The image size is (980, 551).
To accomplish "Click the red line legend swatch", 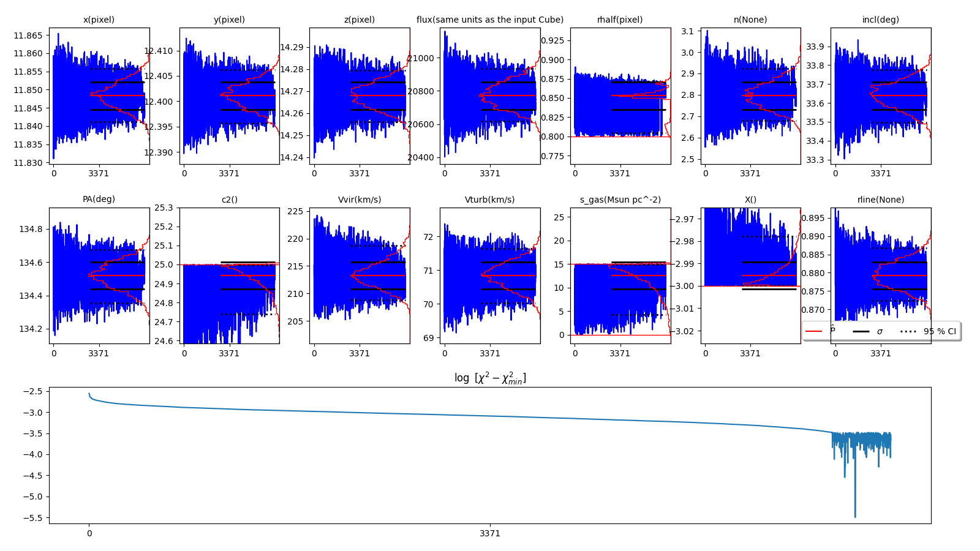I will point(813,331).
